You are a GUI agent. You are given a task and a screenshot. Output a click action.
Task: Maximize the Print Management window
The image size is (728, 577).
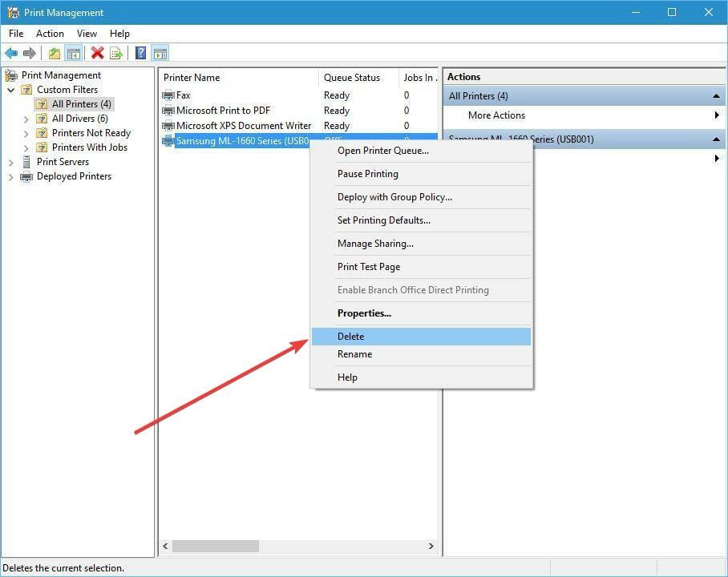point(672,13)
